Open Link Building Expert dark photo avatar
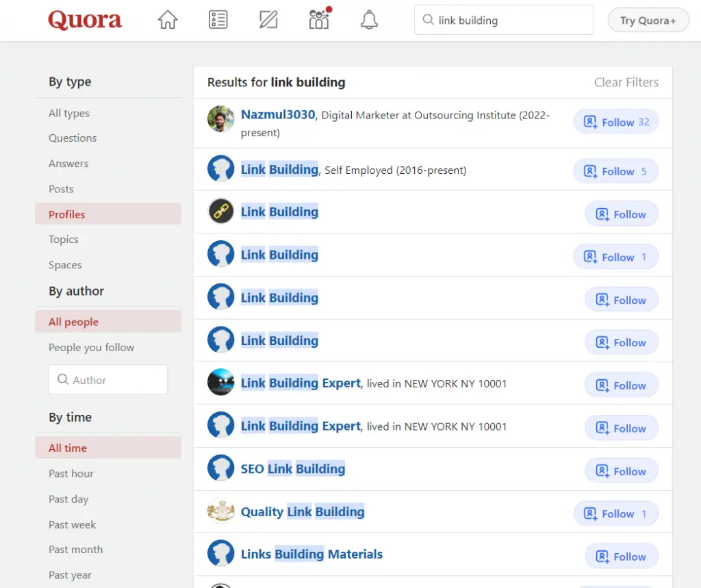 point(221,382)
